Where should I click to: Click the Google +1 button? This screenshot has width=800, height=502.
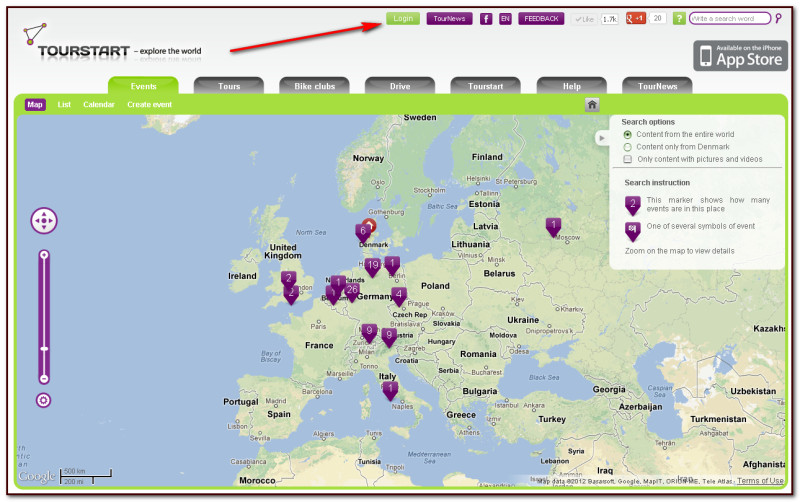pos(635,18)
